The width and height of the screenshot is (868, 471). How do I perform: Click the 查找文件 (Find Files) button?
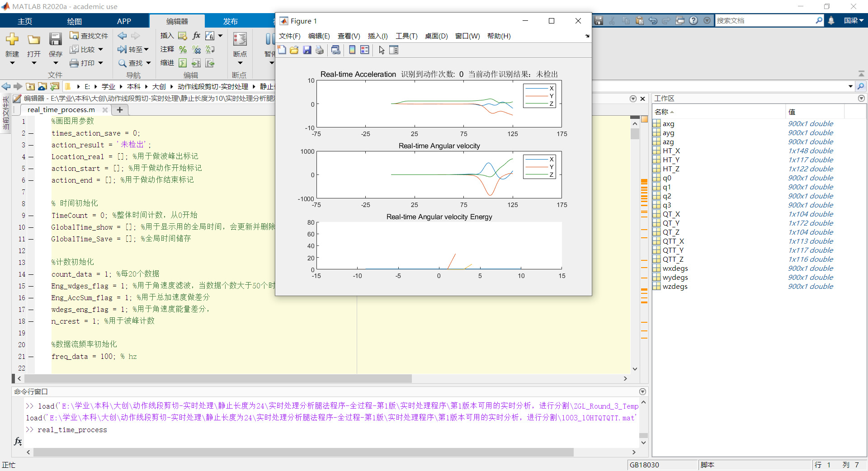[x=89, y=36]
